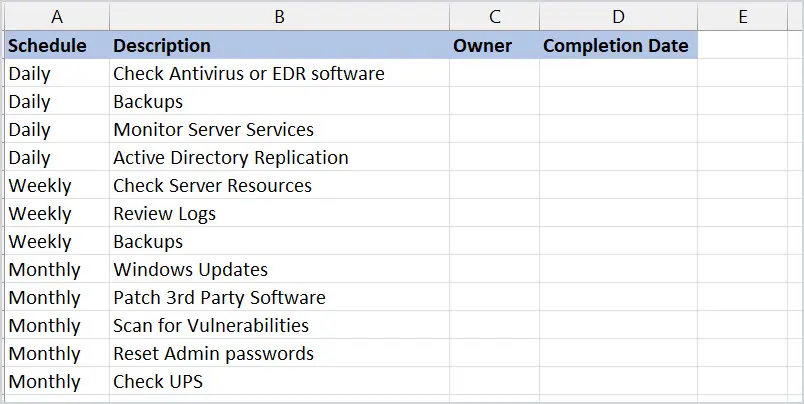Select column B header
Image resolution: width=804 pixels, height=404 pixels.
pos(279,17)
